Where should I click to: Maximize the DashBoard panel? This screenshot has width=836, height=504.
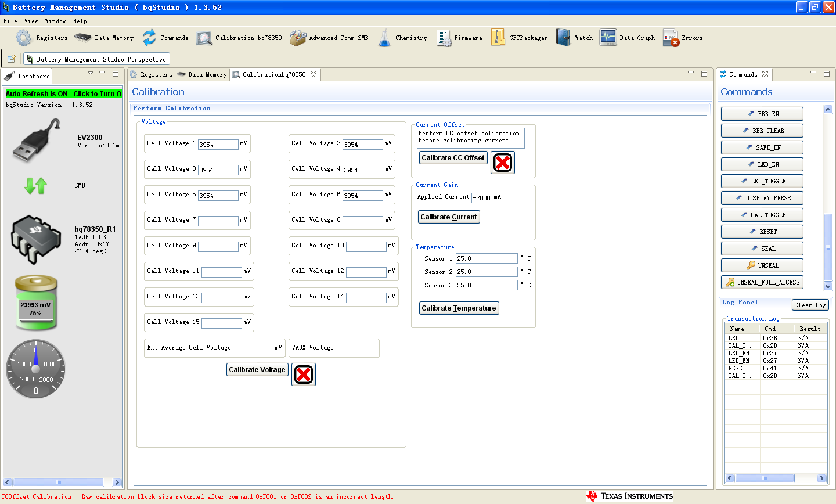coord(116,74)
